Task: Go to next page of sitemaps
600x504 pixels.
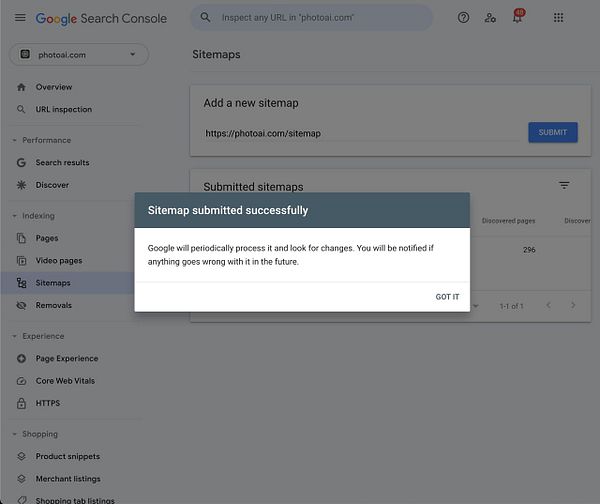Action: pos(573,305)
